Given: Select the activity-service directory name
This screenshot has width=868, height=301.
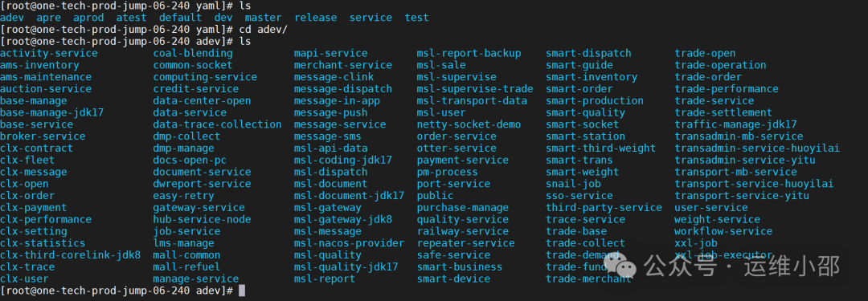Looking at the screenshot, I should tap(49, 54).
